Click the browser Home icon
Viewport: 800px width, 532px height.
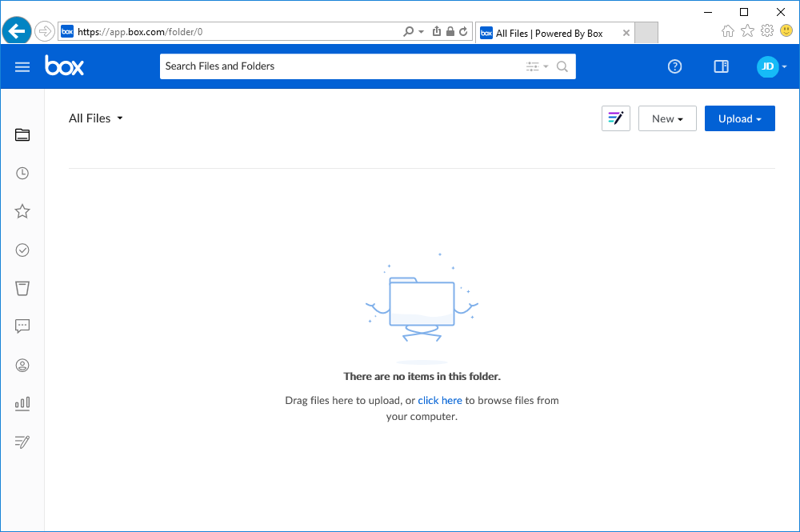point(727,31)
